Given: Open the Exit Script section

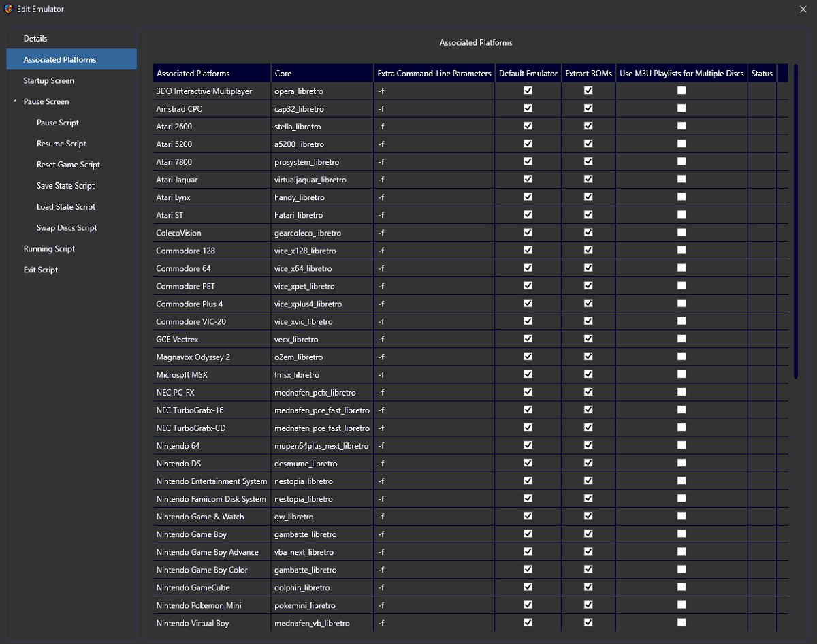Looking at the screenshot, I should tap(41, 270).
